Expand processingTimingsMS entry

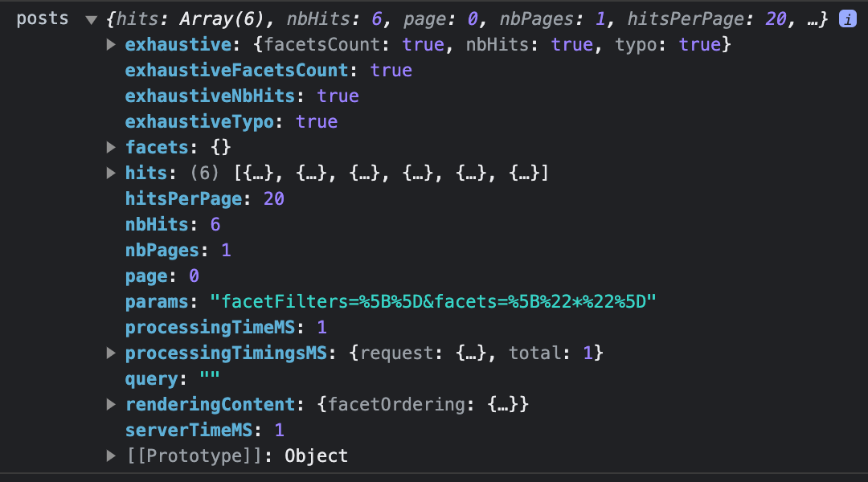pyautogui.click(x=111, y=353)
